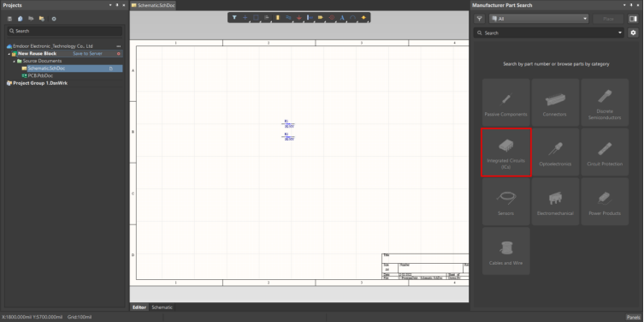Open the Integrated Circuits (ICs) category
Viewport: 644px width, 322px height.
point(506,152)
